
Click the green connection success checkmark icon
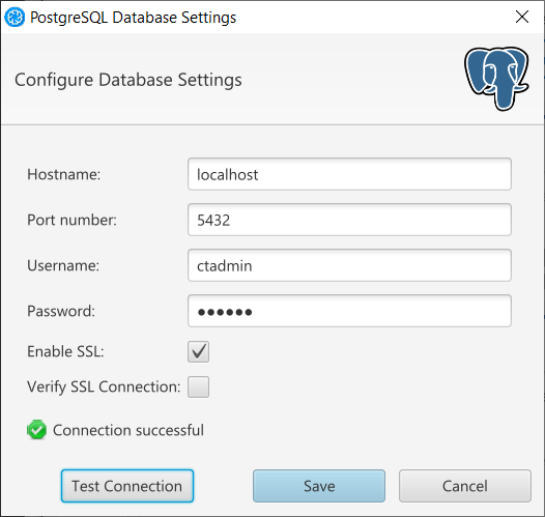pos(36,430)
